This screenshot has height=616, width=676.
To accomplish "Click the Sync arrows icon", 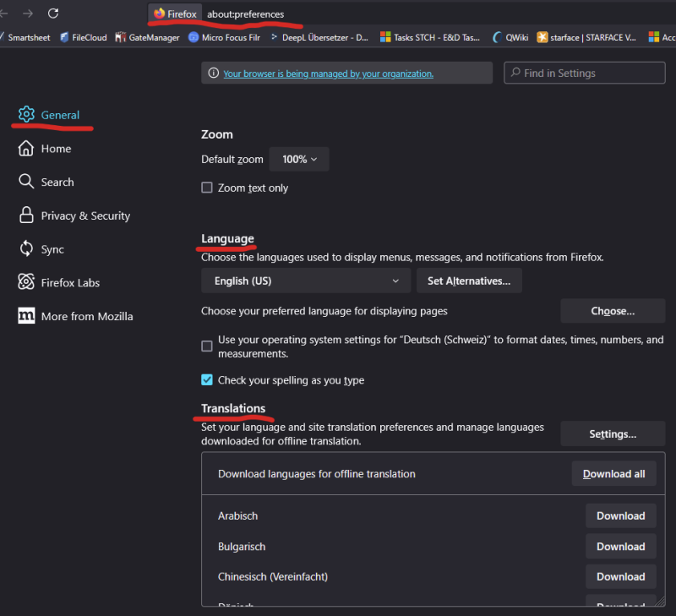I will pyautogui.click(x=26, y=249).
